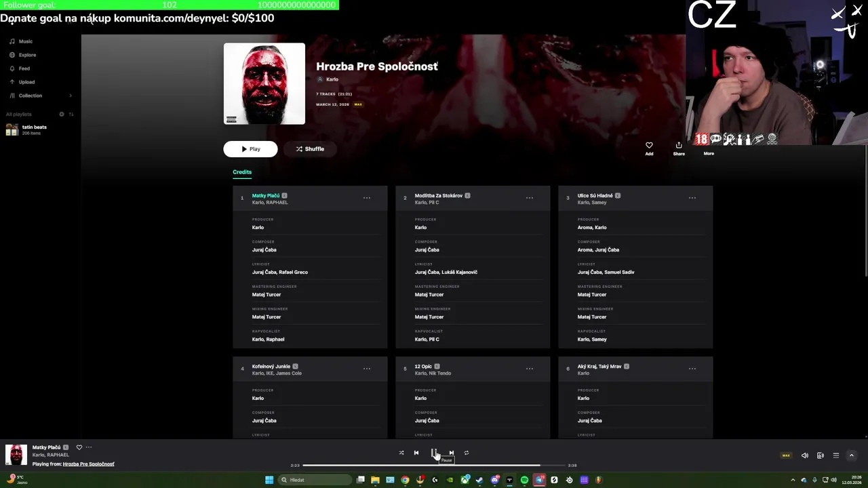Seek within the track progress bar

click(434, 466)
